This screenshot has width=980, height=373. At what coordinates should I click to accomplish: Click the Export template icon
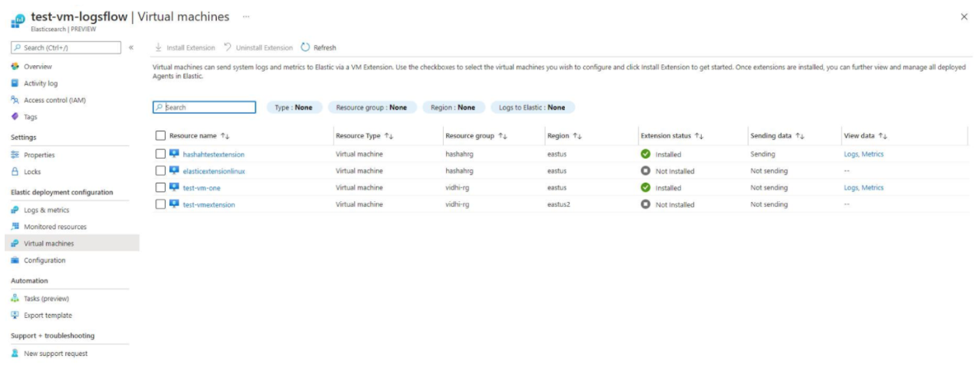click(15, 315)
